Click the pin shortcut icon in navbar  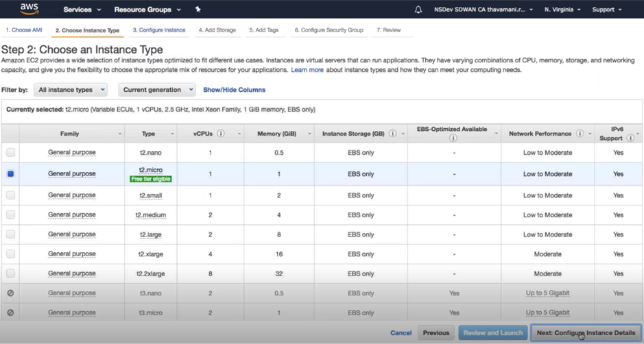click(x=198, y=9)
